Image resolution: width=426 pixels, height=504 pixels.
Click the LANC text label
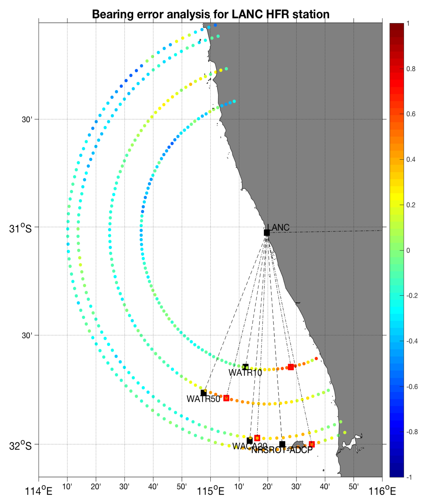(x=279, y=227)
